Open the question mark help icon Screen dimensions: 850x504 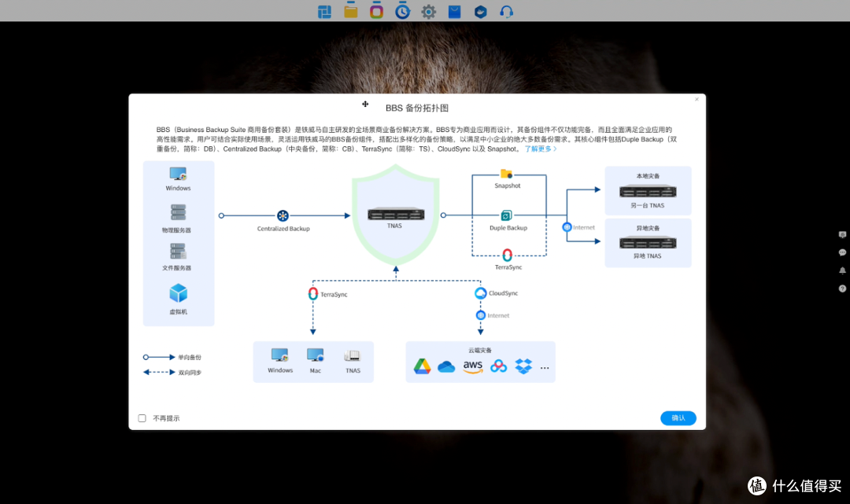(842, 289)
